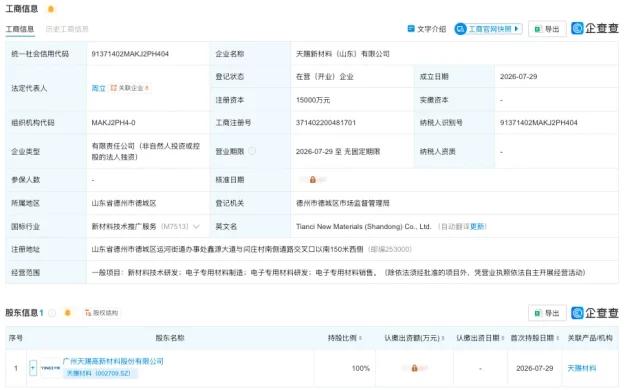The image size is (625, 390).
Task: Select the 注册地址 address text
Action: point(227,249)
